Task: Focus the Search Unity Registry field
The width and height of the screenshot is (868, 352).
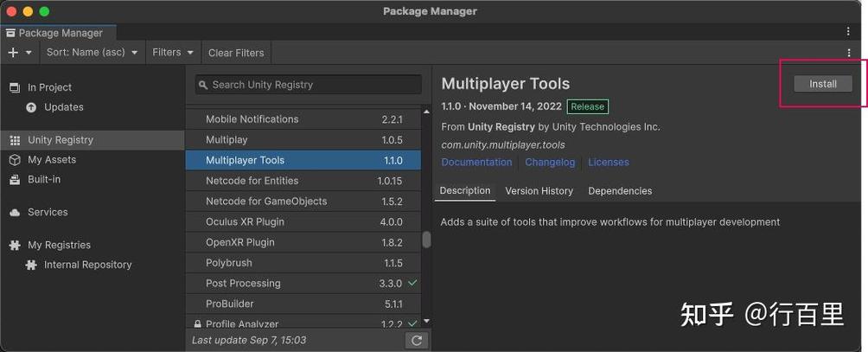Action: (x=309, y=85)
